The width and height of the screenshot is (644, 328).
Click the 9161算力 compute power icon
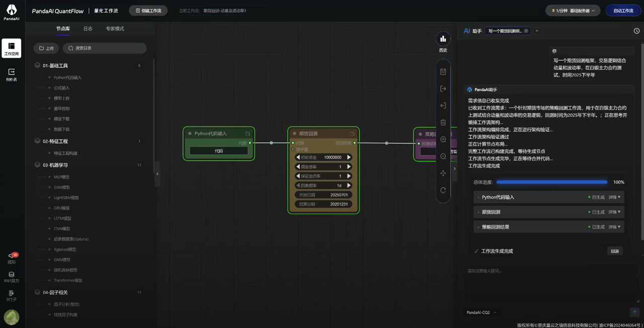(x=12, y=275)
